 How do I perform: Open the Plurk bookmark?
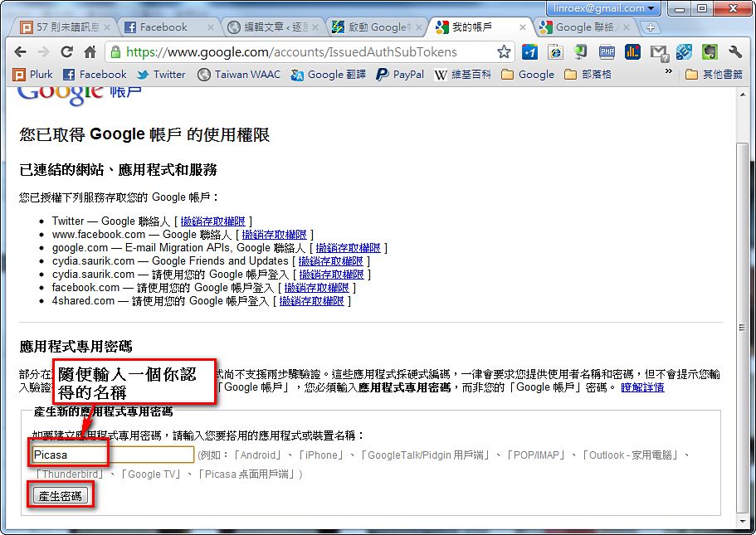click(32, 75)
